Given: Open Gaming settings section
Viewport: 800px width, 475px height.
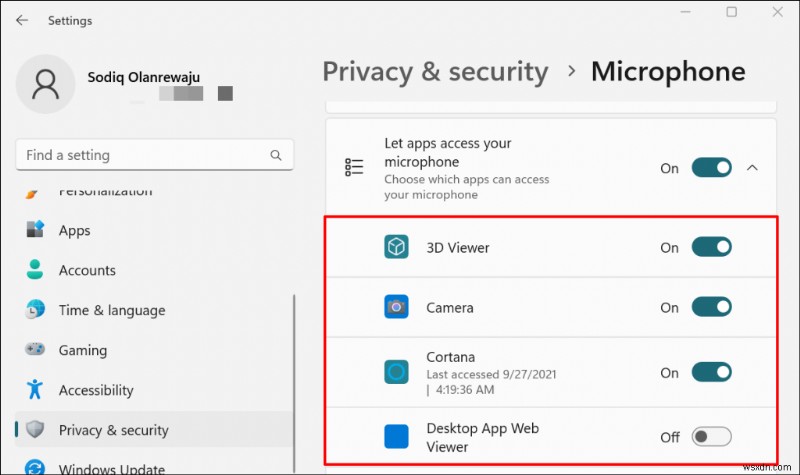Looking at the screenshot, I should 82,350.
